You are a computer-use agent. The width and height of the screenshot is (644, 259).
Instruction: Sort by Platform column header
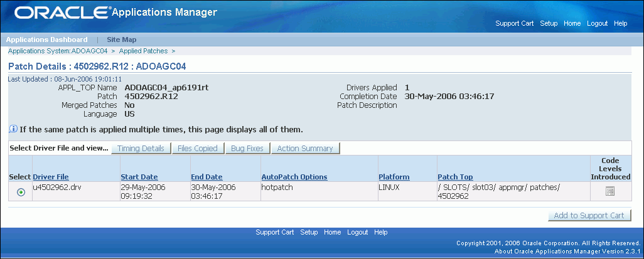pos(394,177)
